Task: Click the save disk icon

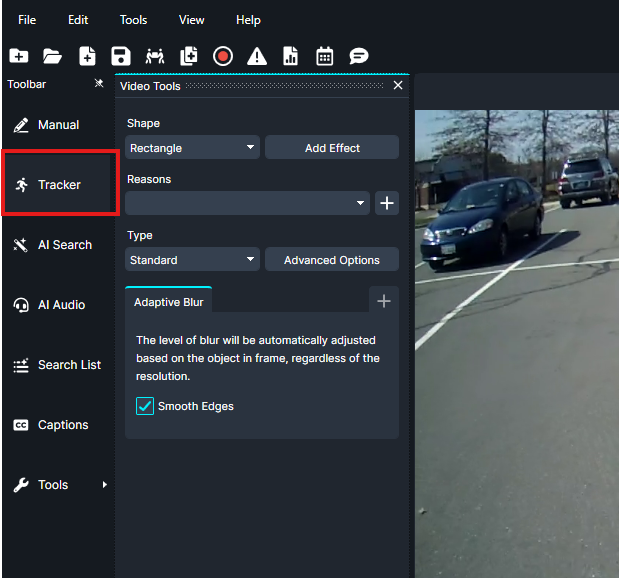Action: 121,56
